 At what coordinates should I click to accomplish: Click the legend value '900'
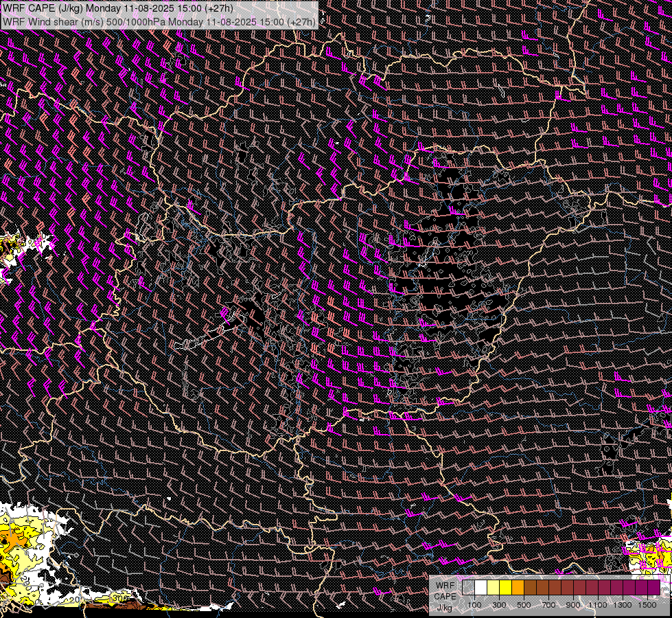[x=573, y=605]
